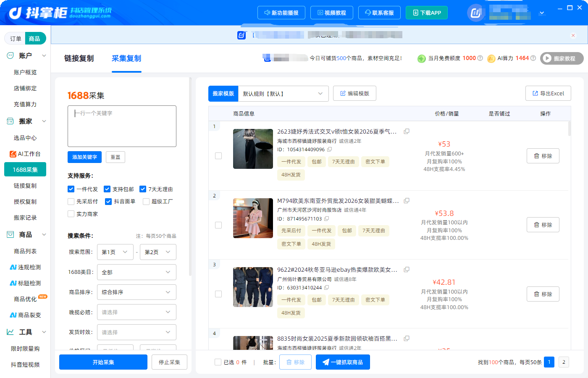588x378 pixels.
Task: Click the keyword input text area
Action: (122, 126)
